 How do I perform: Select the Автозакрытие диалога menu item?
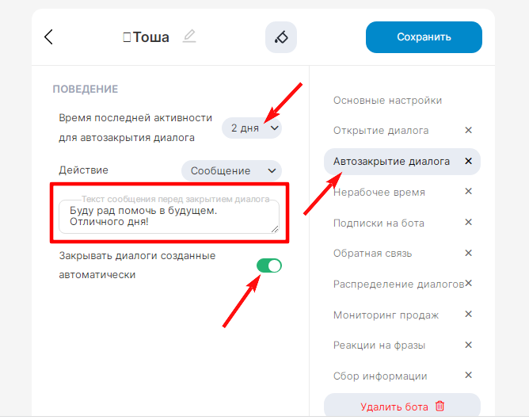[391, 161]
